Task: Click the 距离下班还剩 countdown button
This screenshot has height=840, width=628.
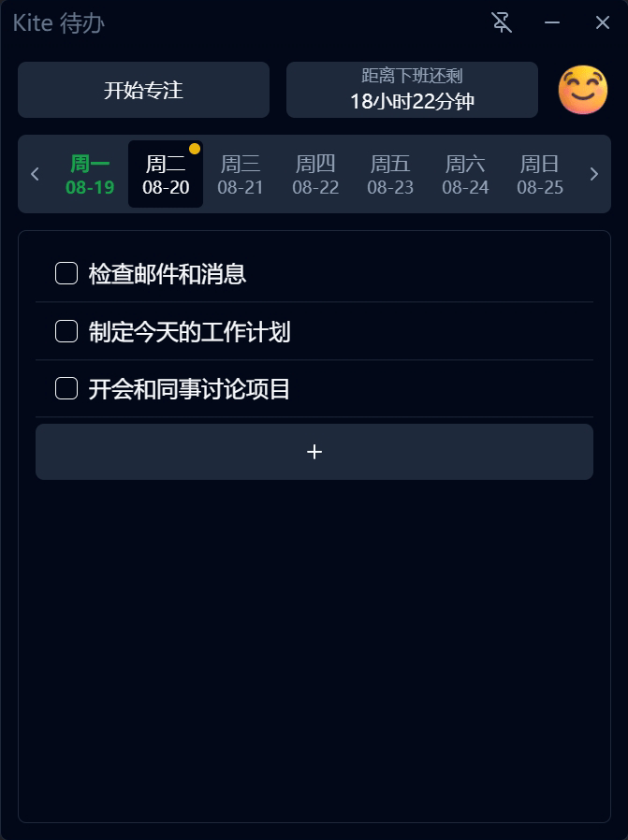Action: (412, 90)
